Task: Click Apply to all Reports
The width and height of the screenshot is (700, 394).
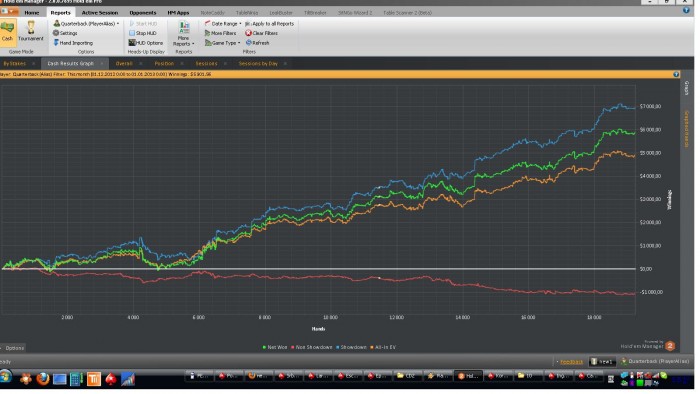Action: [x=269, y=24]
